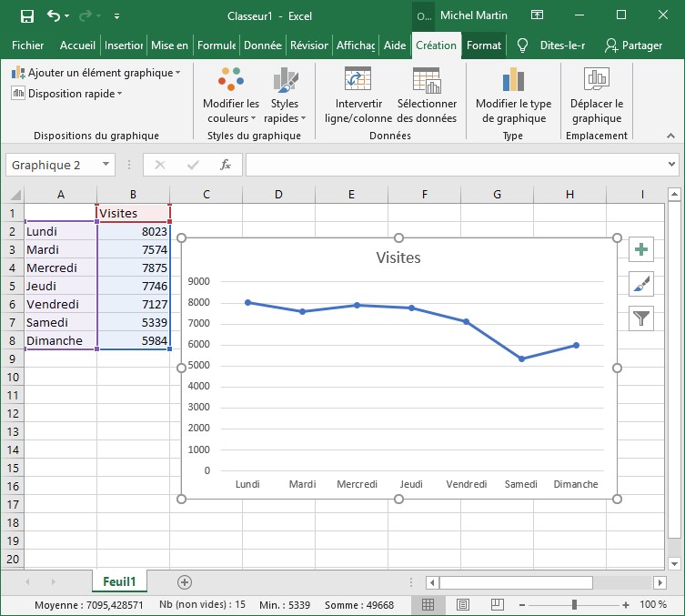This screenshot has width=685, height=616.
Task: Click the Partager button
Action: point(633,45)
